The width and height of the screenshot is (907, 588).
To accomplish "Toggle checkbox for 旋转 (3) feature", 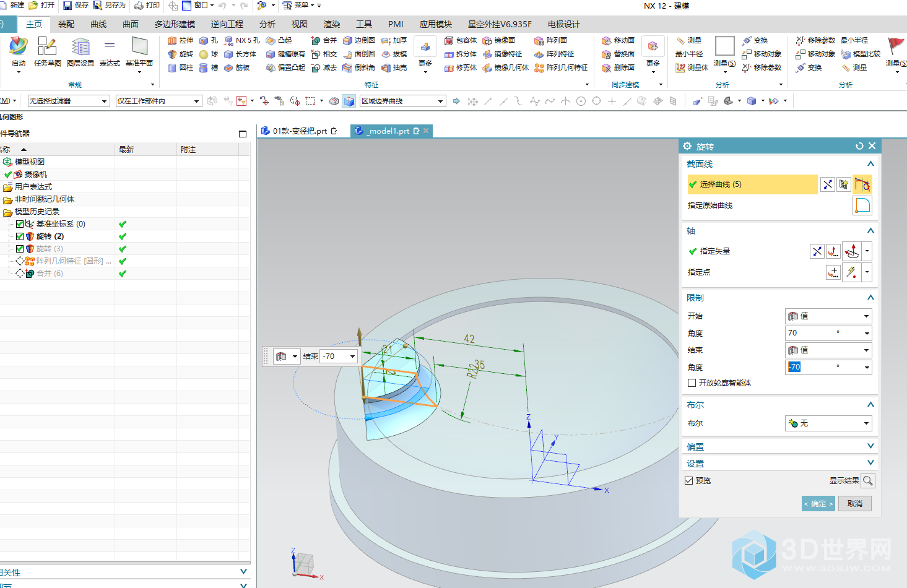I will 20,249.
